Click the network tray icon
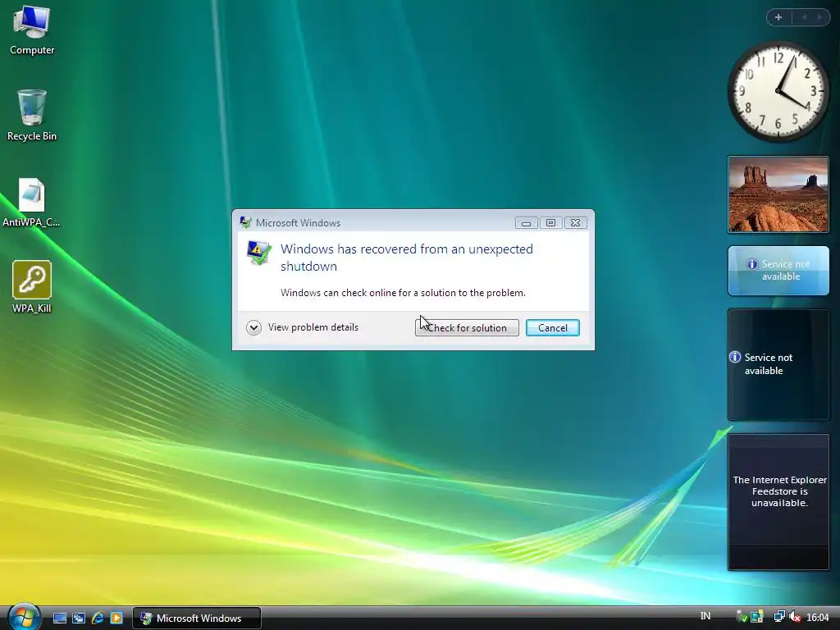 pos(779,617)
